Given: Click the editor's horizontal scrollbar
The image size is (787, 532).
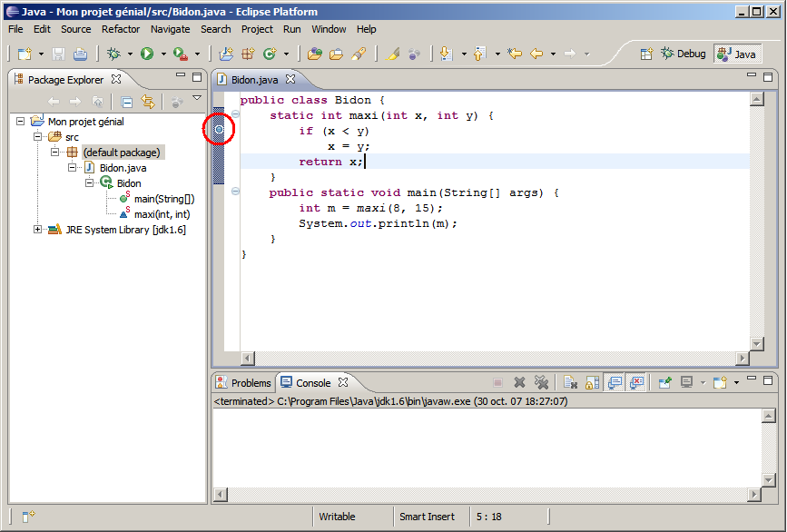Looking at the screenshot, I should coord(495,359).
